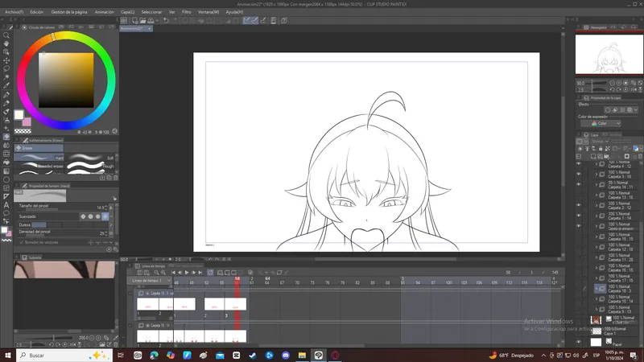Select the Pen tool
This screenshot has height=362, width=644.
(6, 95)
